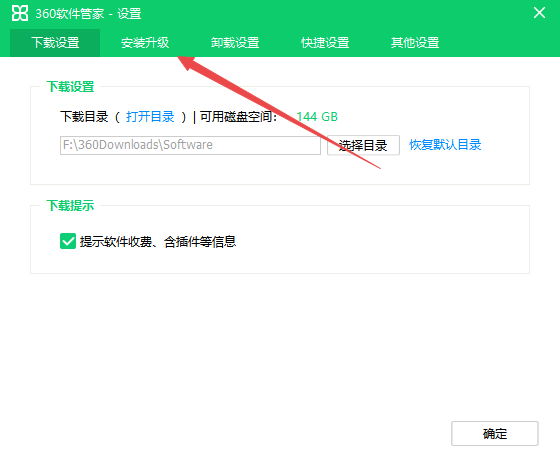560x460 pixels.
Task: Click the 提示软件收费、含插件等信息 label text
Action: (158, 242)
